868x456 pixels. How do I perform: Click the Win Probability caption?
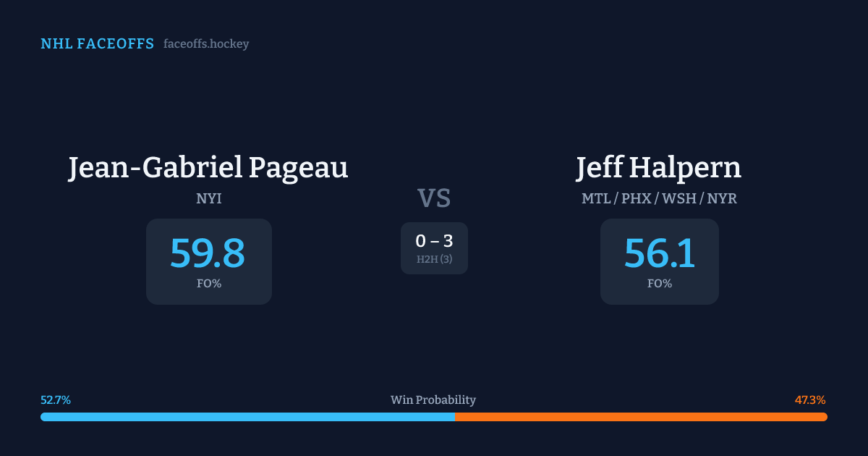[433, 400]
